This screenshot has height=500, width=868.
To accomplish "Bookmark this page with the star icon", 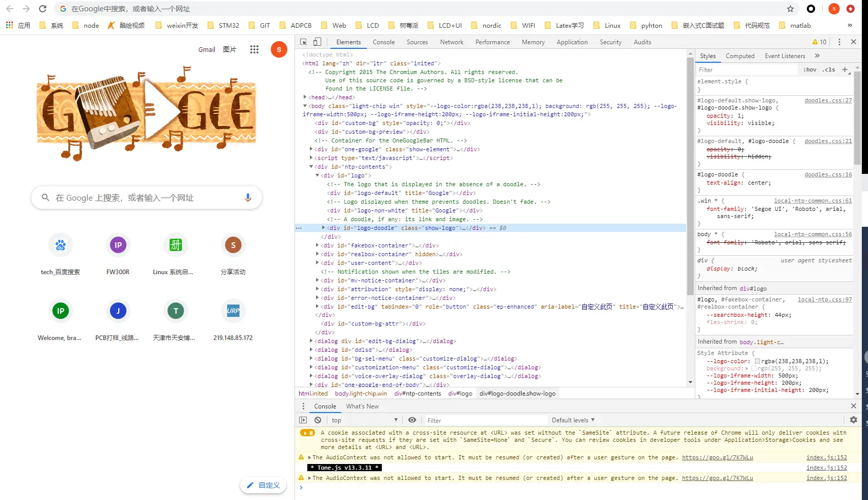I will 790,9.
